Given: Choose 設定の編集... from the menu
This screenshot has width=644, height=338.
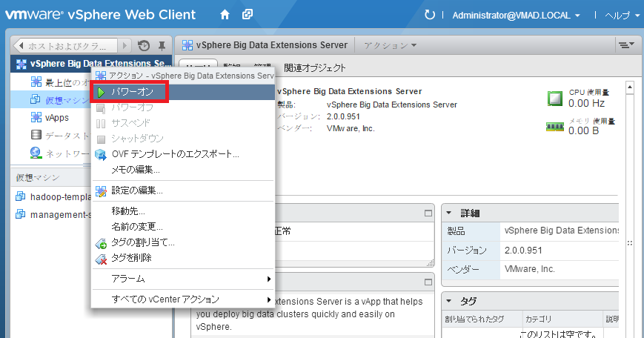Looking at the screenshot, I should coord(183,190).
